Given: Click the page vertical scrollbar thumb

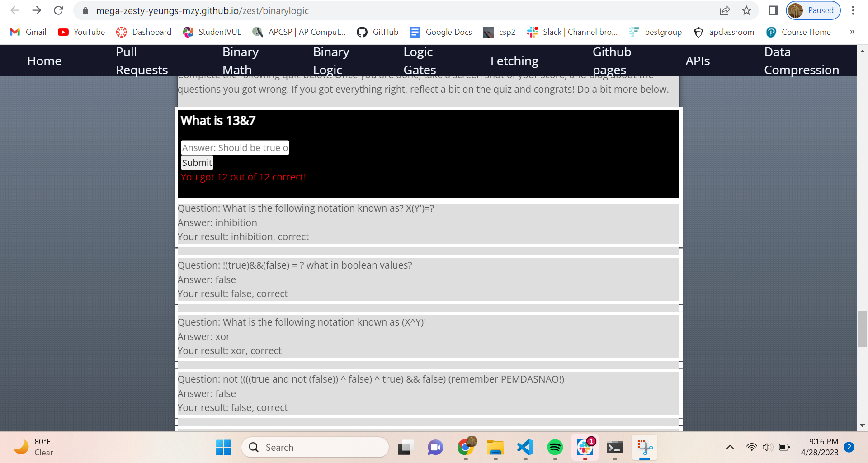Looking at the screenshot, I should click(862, 329).
